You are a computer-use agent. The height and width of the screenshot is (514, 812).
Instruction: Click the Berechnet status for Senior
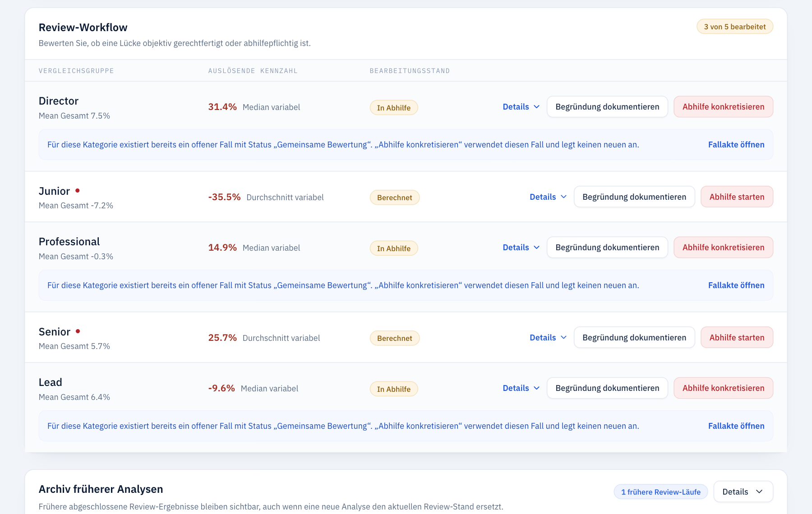point(395,338)
